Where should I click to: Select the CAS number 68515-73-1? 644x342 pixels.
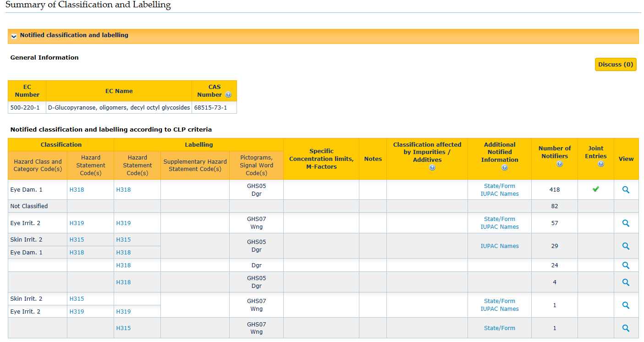[x=210, y=108]
